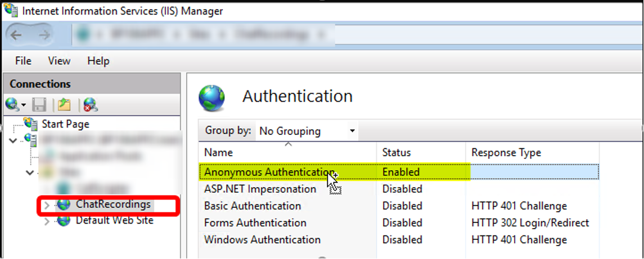
Task: Open the File menu
Action: point(23,61)
